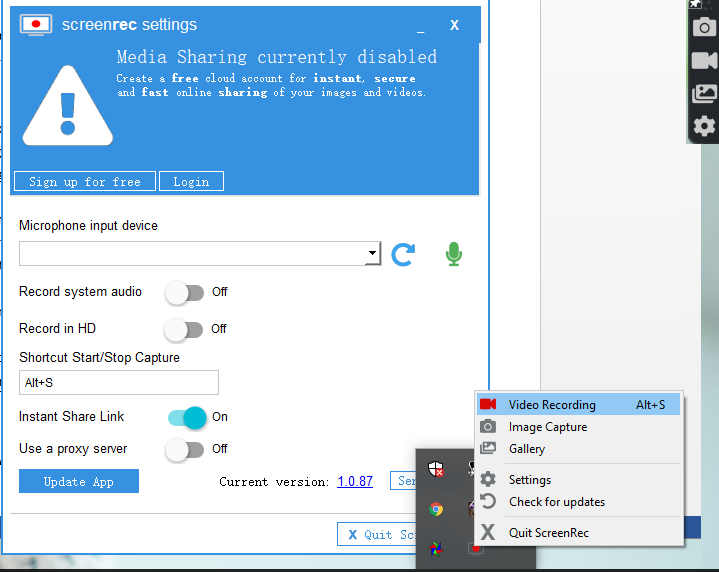Click the 'Shortcut Start/Stop Capture' label

(100, 357)
